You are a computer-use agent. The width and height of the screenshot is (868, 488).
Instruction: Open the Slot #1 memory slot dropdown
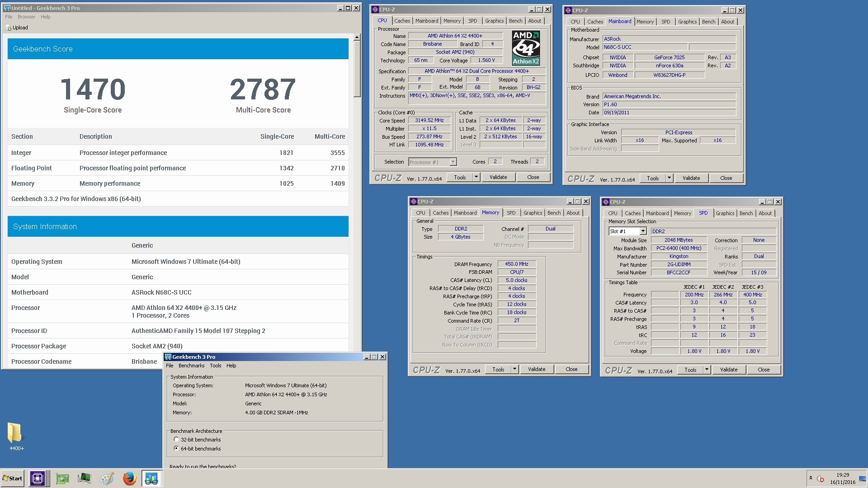pos(642,231)
